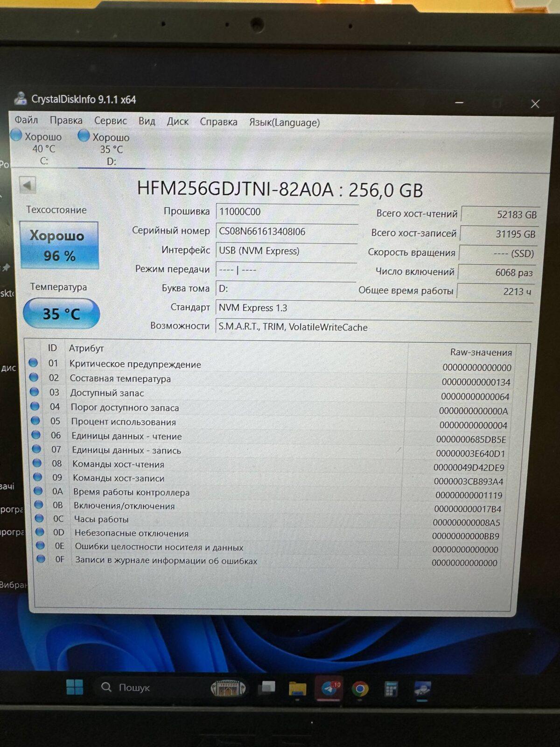This screenshot has height=747, width=560.
Task: Select row 01 Критическое предупреждение
Action: tap(271, 365)
